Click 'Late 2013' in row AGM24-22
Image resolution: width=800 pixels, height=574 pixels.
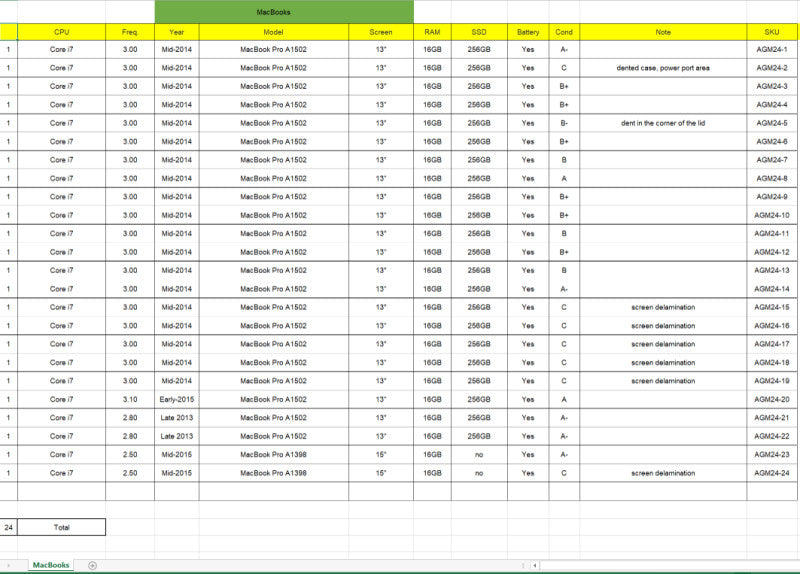click(x=177, y=436)
